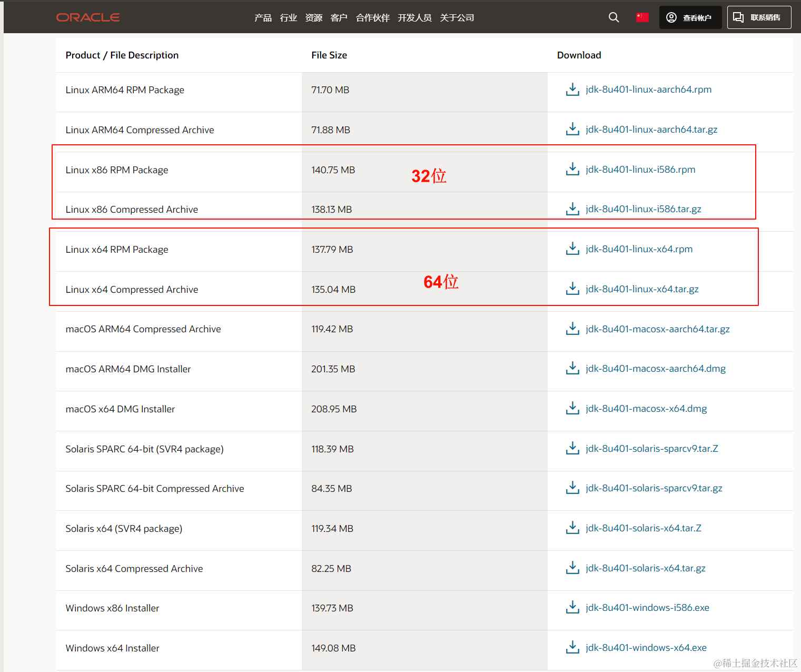Click download icon for jdk-8u401-solaris-x64.tar.Z

click(x=572, y=528)
